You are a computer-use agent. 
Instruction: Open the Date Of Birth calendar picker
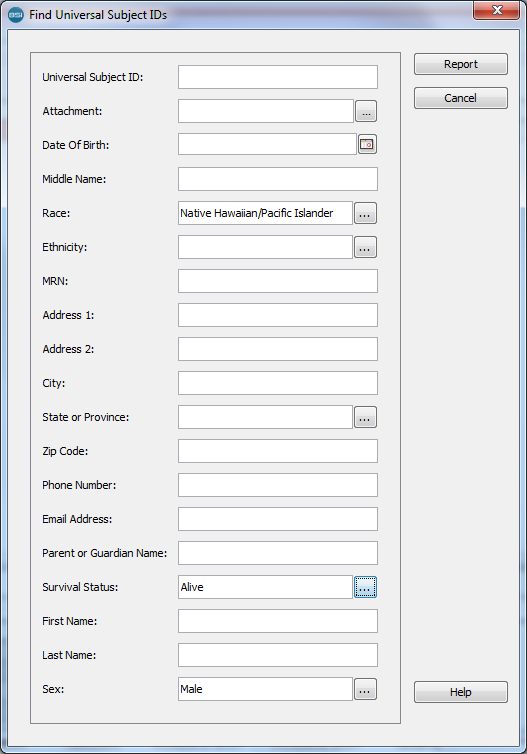(367, 144)
